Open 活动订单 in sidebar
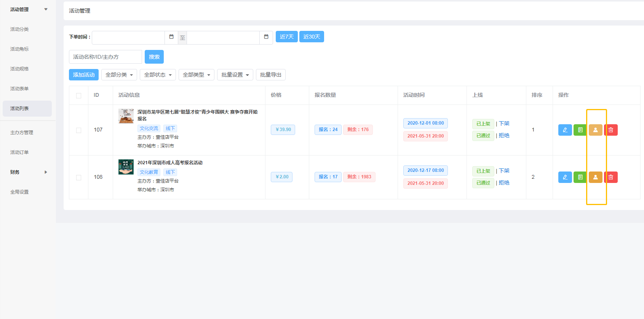This screenshot has width=644, height=319. pos(19,152)
